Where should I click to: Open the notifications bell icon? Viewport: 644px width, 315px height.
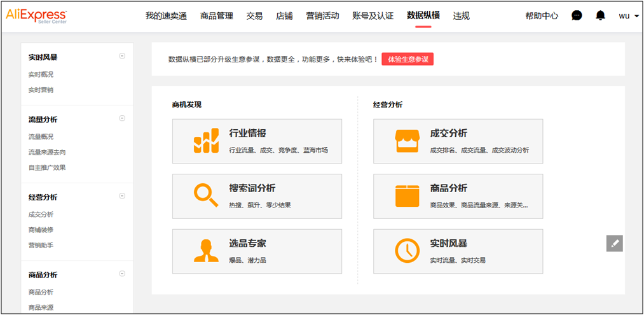[600, 16]
